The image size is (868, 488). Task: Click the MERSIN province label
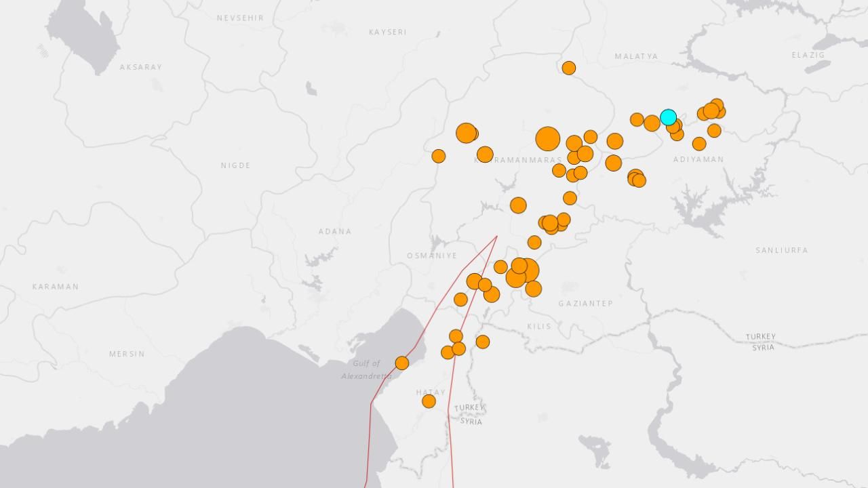pos(127,354)
